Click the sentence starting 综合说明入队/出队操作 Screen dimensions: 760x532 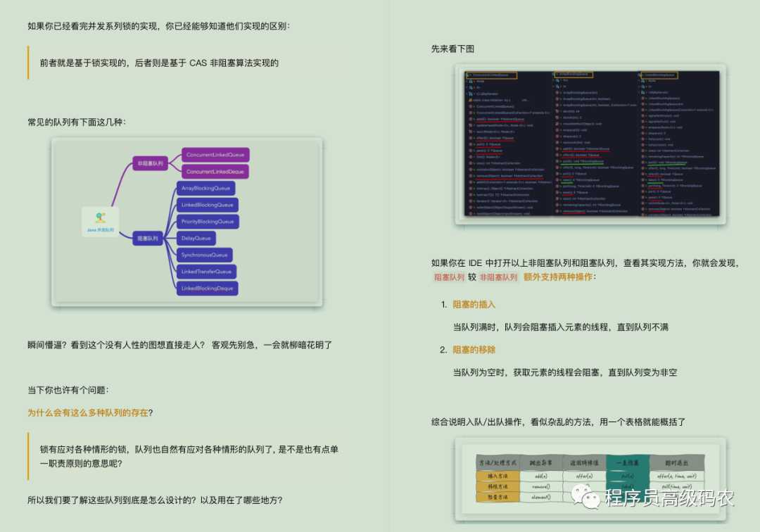point(558,422)
